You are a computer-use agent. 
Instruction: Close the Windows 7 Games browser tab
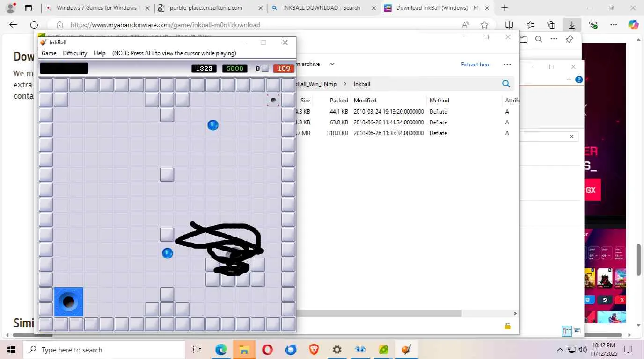coord(147,8)
